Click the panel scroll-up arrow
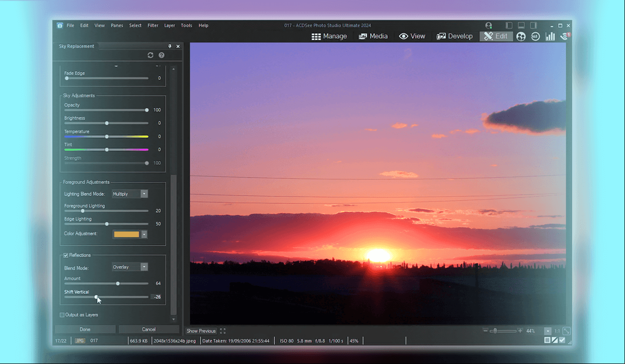This screenshot has width=625, height=364. (x=174, y=69)
